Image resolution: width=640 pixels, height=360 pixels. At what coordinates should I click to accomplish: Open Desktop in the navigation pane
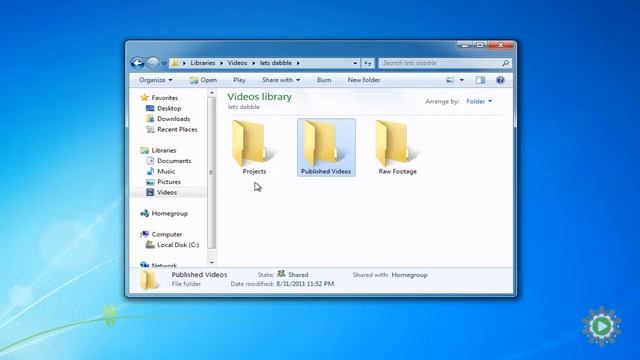click(169, 108)
